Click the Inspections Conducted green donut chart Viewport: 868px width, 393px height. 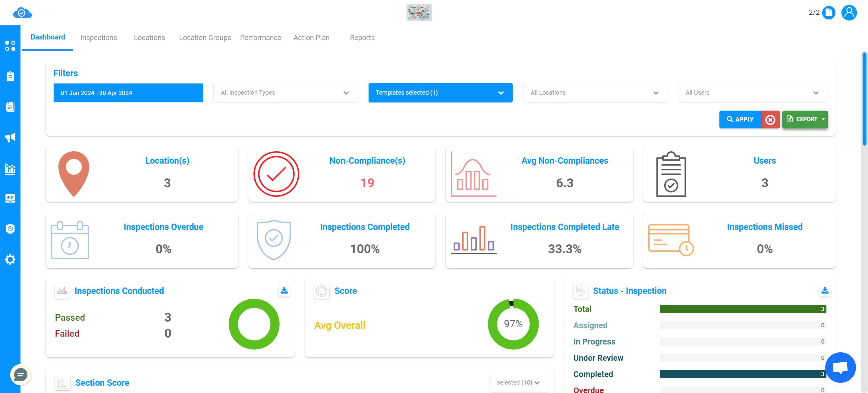tap(254, 324)
